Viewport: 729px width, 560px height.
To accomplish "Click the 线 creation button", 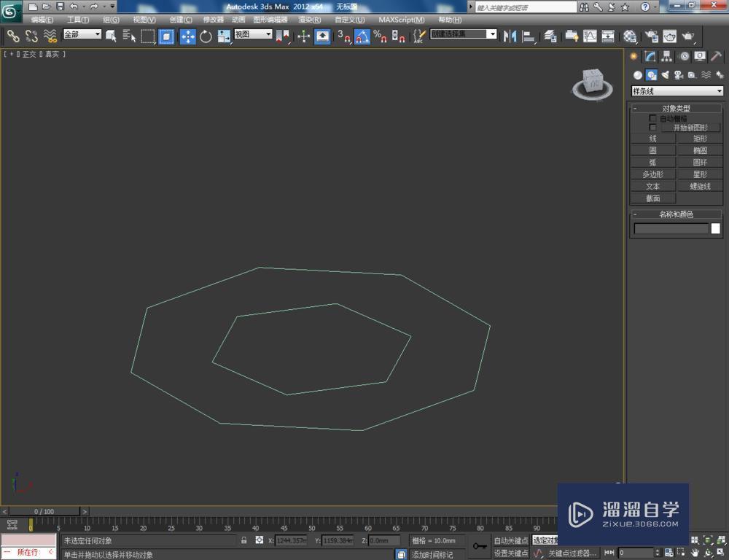I will click(x=652, y=138).
